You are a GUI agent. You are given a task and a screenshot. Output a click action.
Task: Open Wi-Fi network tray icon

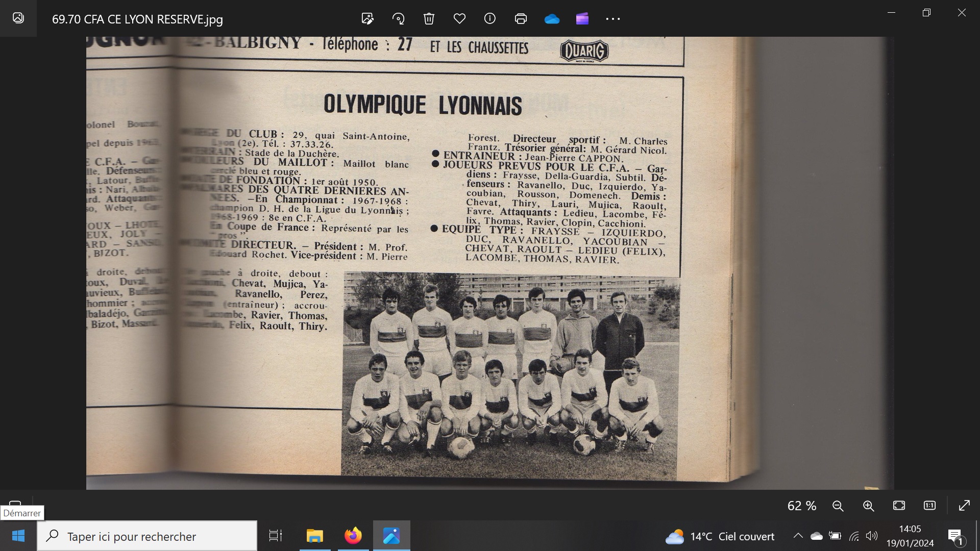coord(854,536)
